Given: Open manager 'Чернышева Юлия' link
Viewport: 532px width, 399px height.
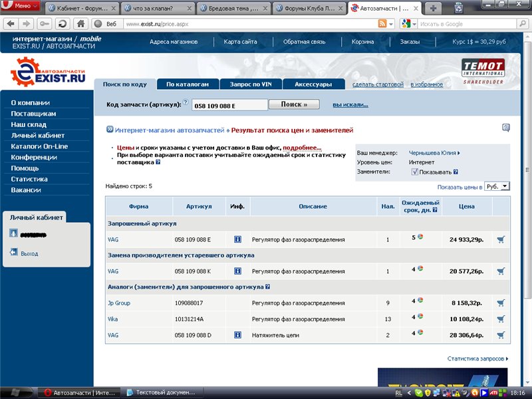Looking at the screenshot, I should click(x=434, y=153).
